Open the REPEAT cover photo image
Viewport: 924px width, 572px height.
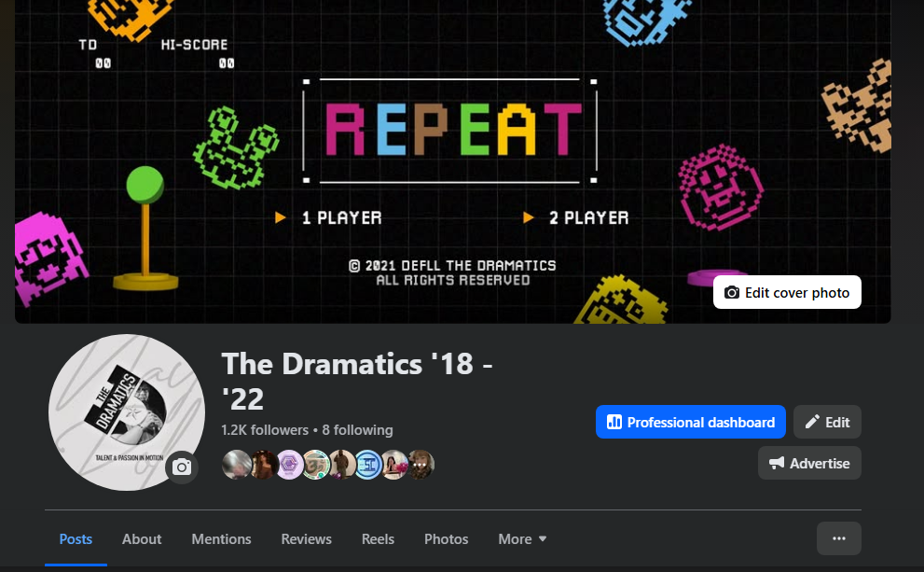click(452, 161)
